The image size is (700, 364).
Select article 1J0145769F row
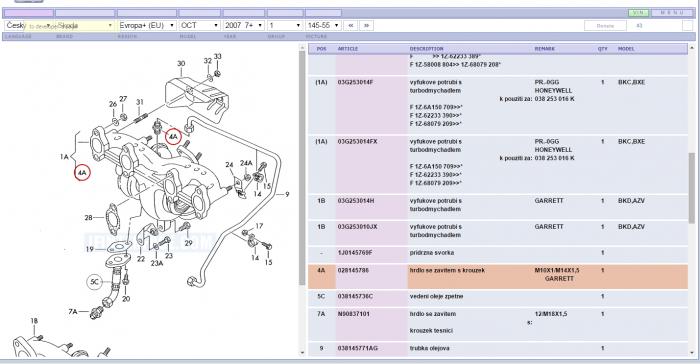pyautogui.click(x=498, y=253)
